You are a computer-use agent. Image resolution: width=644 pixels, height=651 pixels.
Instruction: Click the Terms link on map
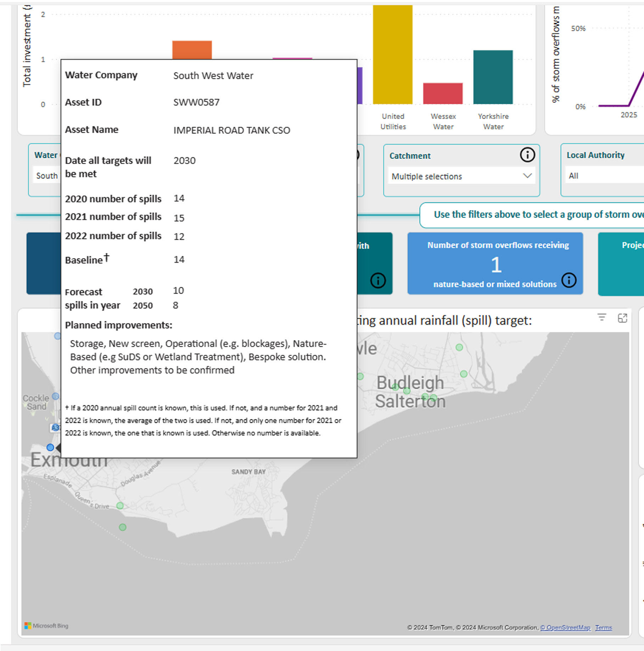[603, 628]
